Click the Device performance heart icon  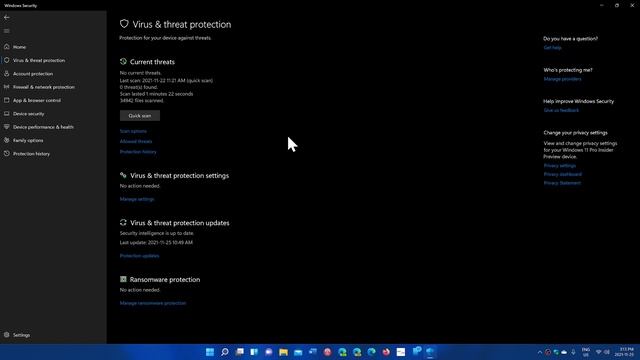coord(7,127)
